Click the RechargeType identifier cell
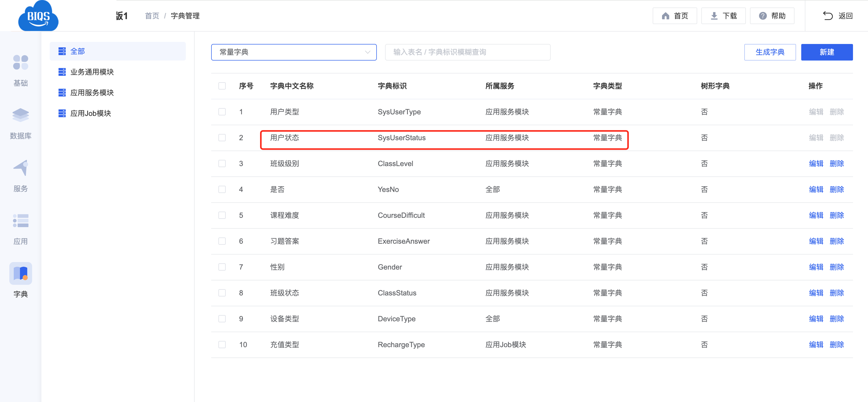The width and height of the screenshot is (868, 402). [401, 345]
